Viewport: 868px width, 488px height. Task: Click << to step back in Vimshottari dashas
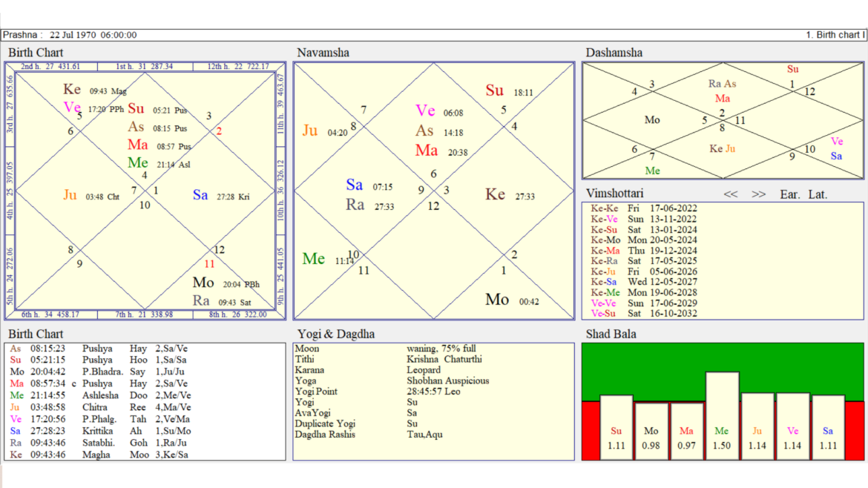(731, 194)
